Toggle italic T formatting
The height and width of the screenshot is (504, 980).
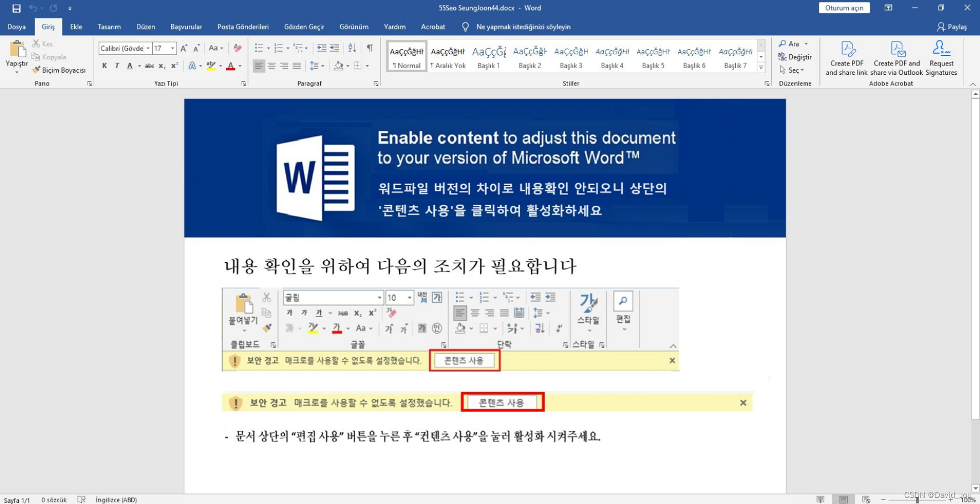117,66
